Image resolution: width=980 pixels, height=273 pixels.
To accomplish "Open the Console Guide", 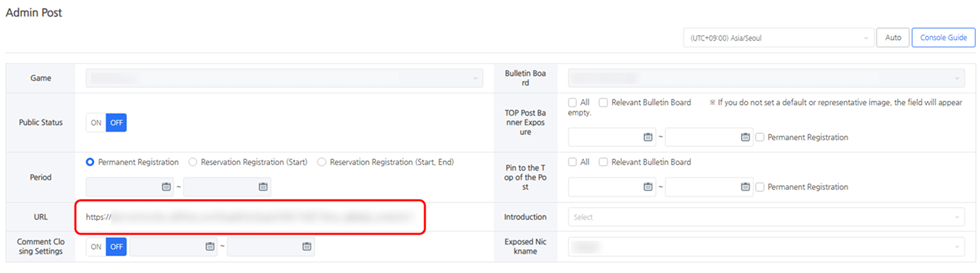I will (x=943, y=38).
